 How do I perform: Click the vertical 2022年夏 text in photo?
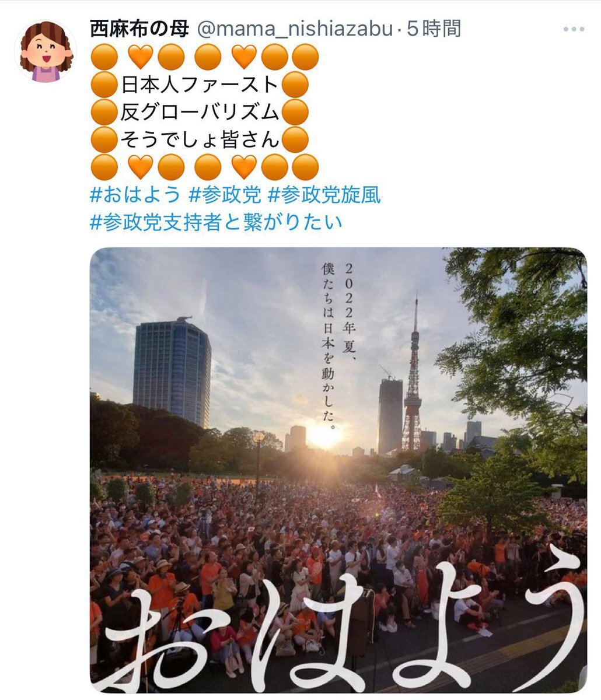pyautogui.click(x=339, y=345)
